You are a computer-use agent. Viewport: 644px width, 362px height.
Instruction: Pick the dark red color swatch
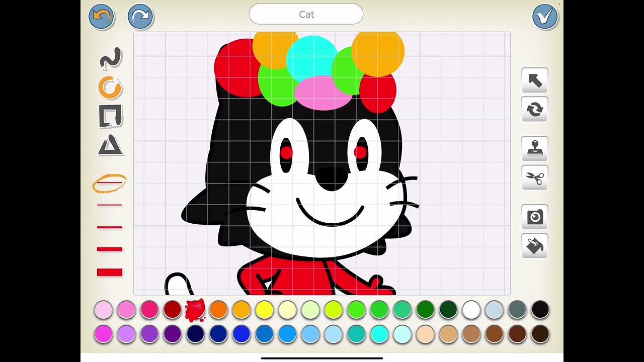(172, 310)
